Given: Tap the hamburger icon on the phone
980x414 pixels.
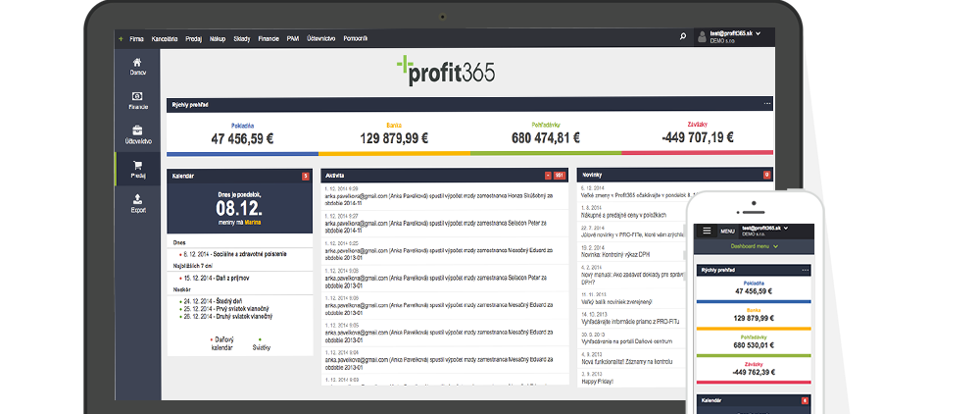Looking at the screenshot, I should pos(707,231).
